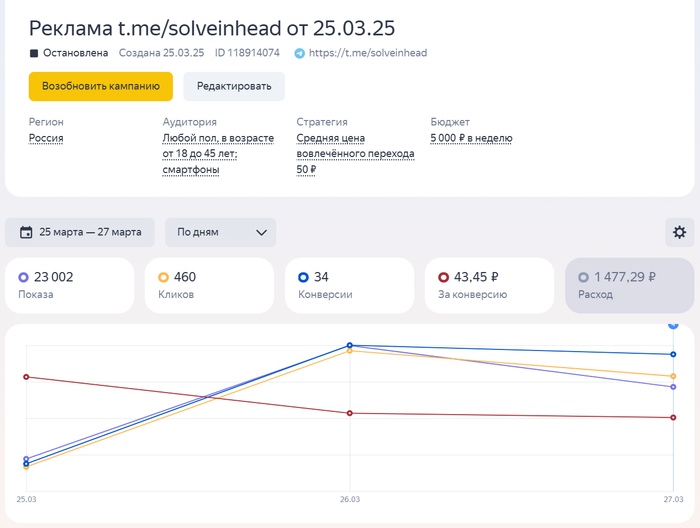Screen dimensions: 700x528
Task: Expand the По дням grouping dropdown
Action: point(221,232)
